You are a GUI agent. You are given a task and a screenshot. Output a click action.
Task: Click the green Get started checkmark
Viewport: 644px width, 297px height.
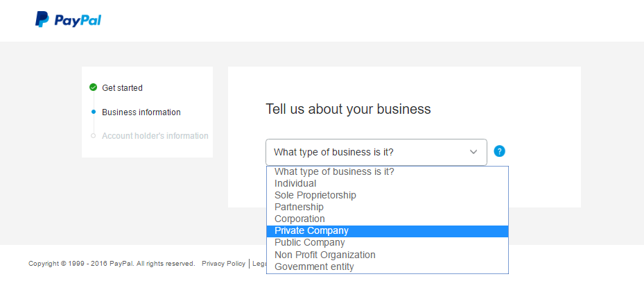[93, 87]
